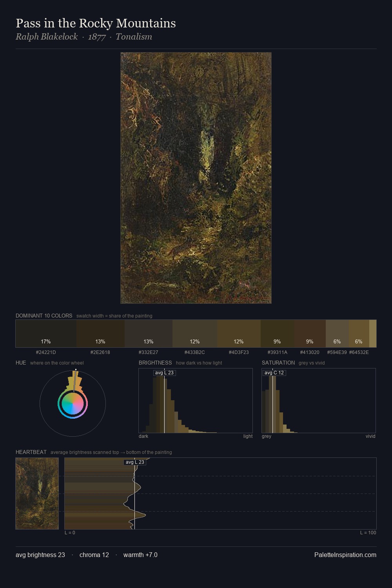
Task: Click the artist name 'Ralph Blakelock'
Action: pos(47,37)
